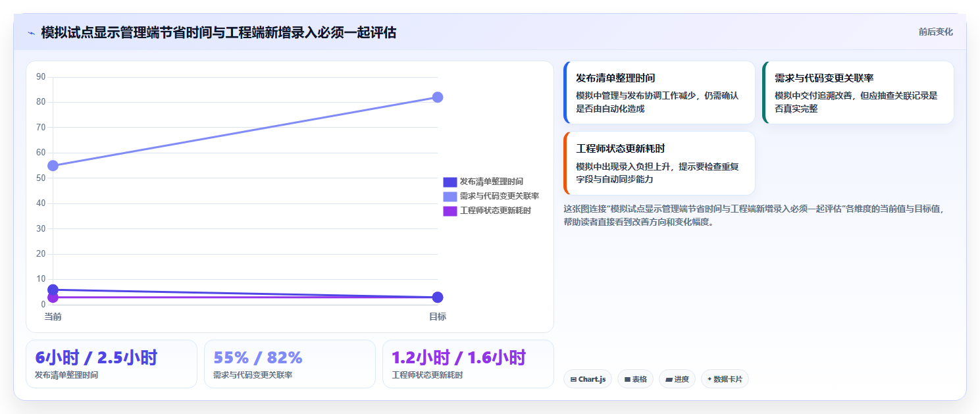Image resolution: width=980 pixels, height=414 pixels.
Task: Click legend text 工程师状态更新耗时
Action: pyautogui.click(x=496, y=211)
